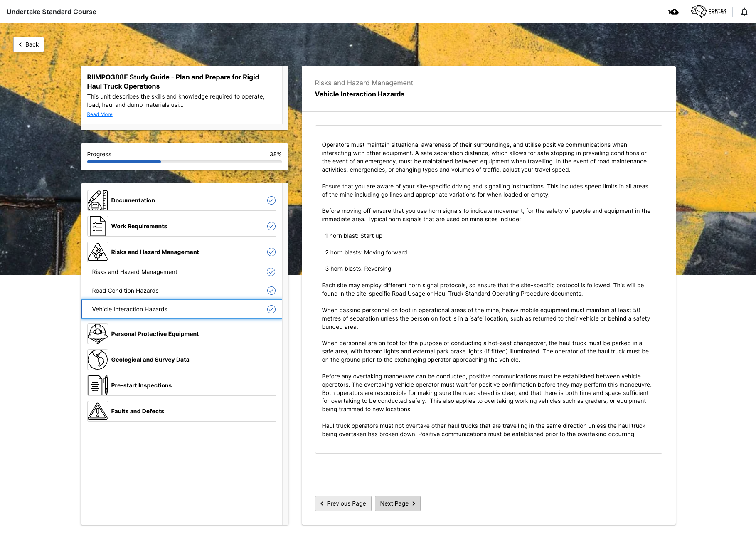Expand the Personal Protective Equipment section
Screen dimensions: 756x538
click(182, 334)
